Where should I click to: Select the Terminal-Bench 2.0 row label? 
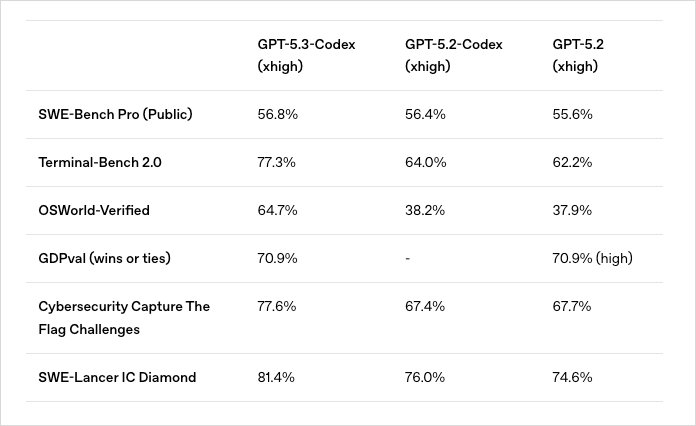tap(100, 162)
